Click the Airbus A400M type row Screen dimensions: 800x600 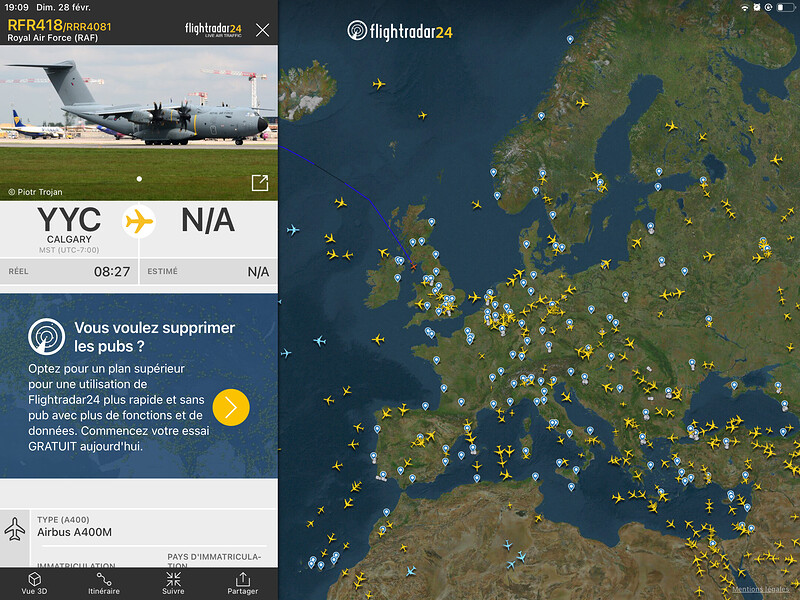[153, 527]
